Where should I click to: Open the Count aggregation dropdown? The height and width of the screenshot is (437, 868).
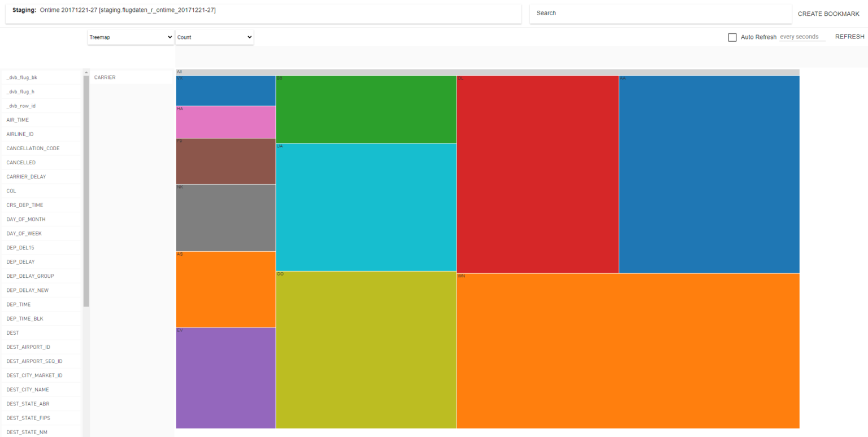[214, 37]
